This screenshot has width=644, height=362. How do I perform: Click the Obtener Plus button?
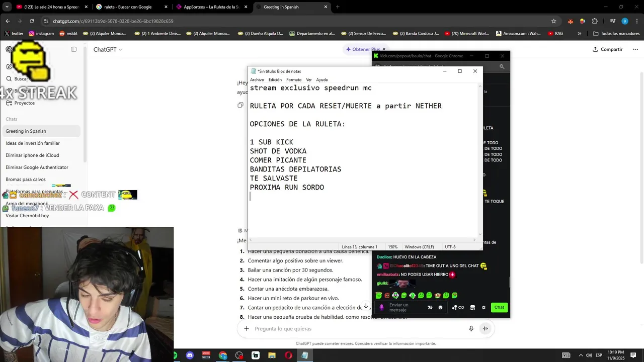click(363, 49)
